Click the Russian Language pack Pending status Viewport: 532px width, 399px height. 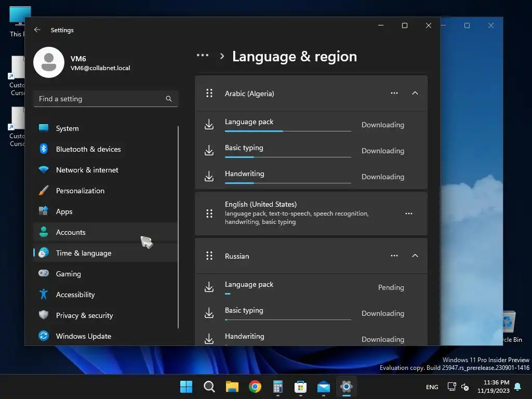[391, 287]
